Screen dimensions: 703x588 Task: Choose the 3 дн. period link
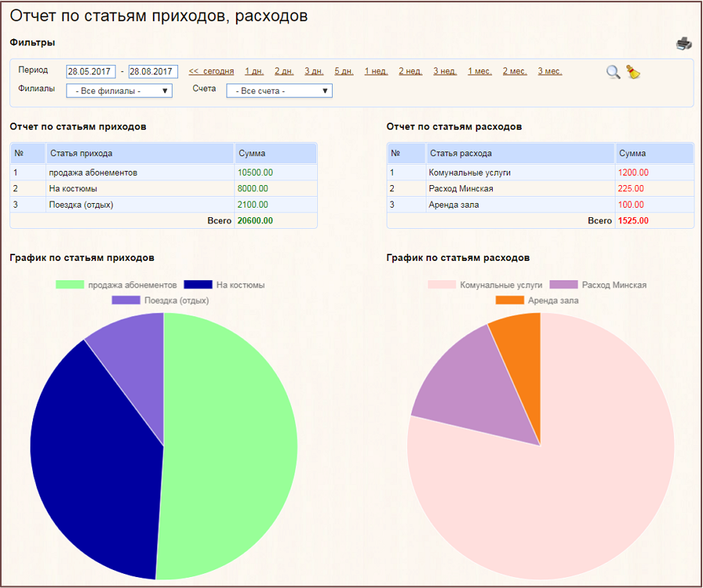pos(314,71)
